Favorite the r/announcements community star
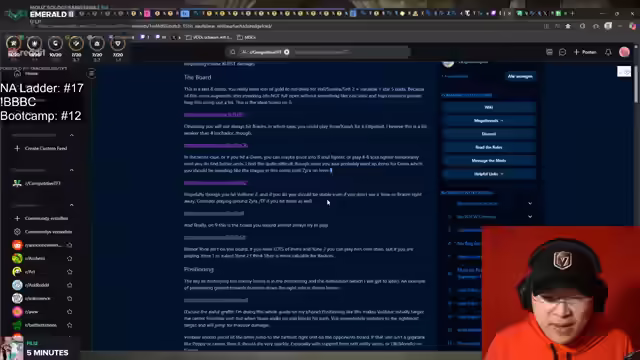Image resolution: width=640 pixels, height=360 pixels. 69,245
